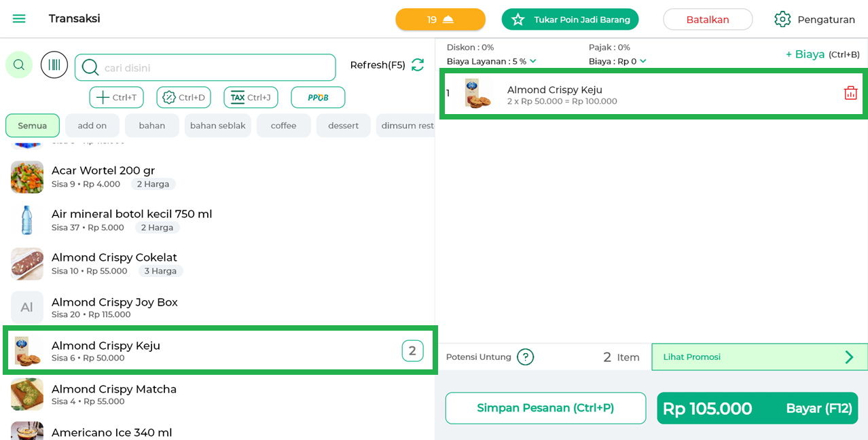Image resolution: width=868 pixels, height=440 pixels.
Task: Open the PPOB payment button
Action: point(318,97)
